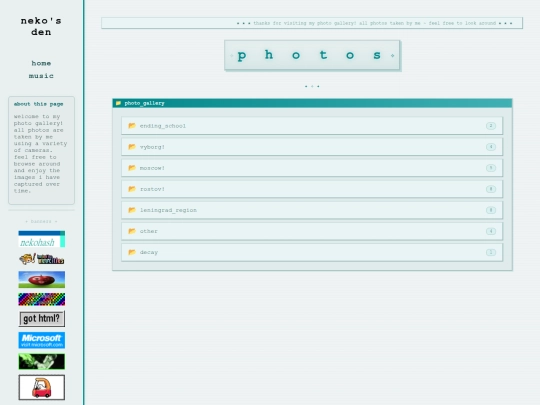Click the rostov! folder icon
The height and width of the screenshot is (405, 540).
coord(132,189)
